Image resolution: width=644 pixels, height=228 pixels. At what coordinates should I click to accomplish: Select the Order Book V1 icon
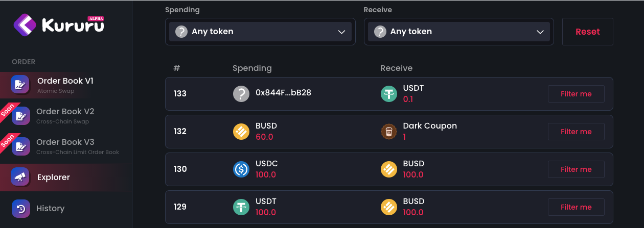(x=20, y=84)
